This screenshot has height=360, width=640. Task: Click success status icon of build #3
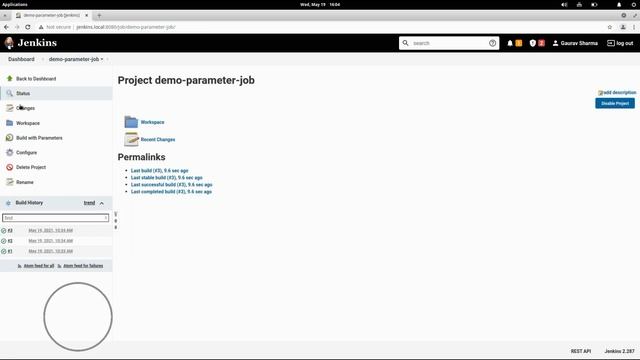coord(4,231)
